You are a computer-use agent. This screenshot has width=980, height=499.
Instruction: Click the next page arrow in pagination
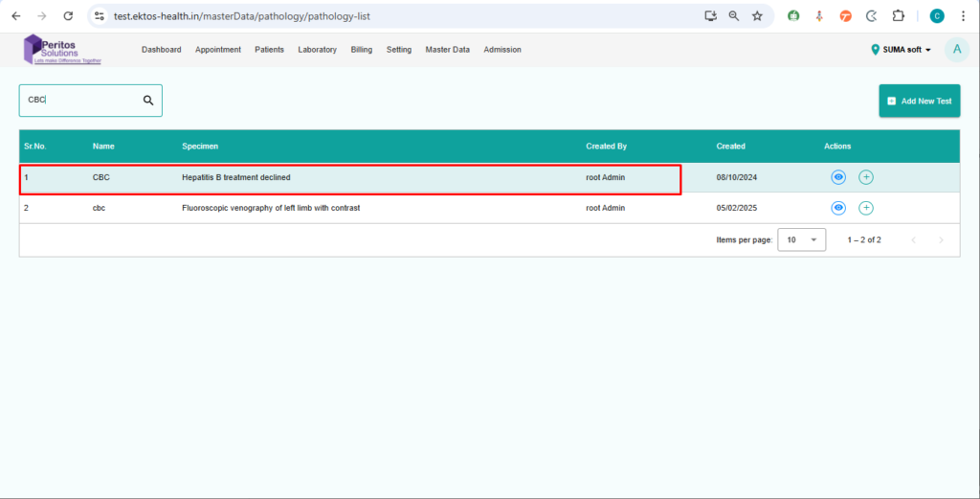pos(941,239)
